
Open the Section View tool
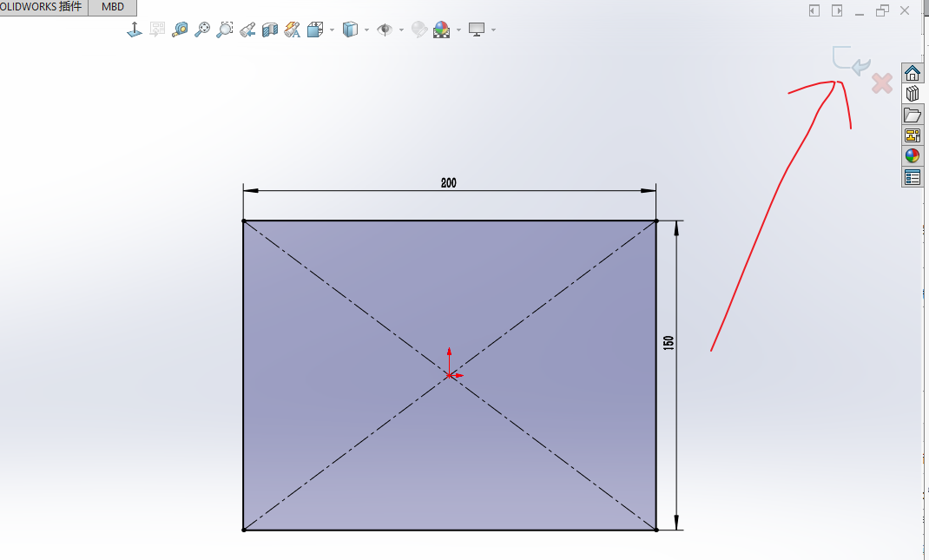270,29
